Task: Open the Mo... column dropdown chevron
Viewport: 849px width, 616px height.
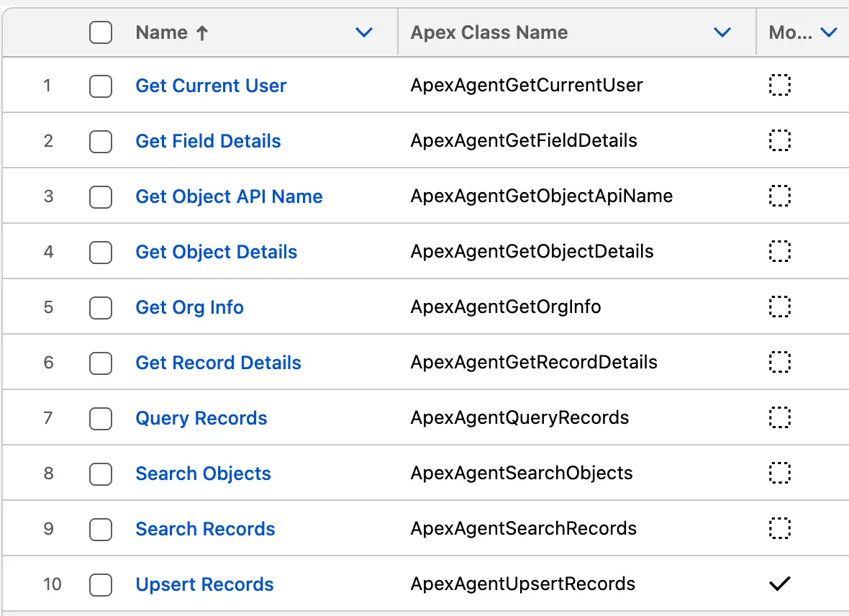Action: click(x=829, y=32)
